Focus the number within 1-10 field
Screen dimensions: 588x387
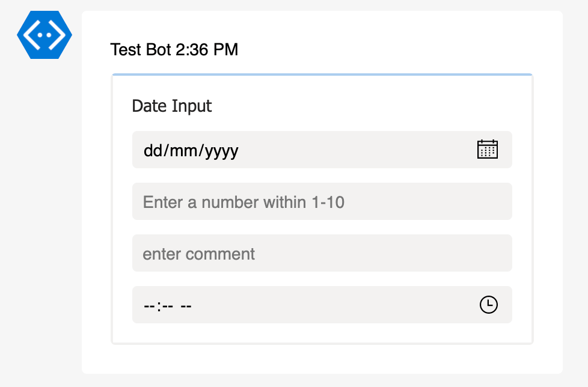click(322, 201)
